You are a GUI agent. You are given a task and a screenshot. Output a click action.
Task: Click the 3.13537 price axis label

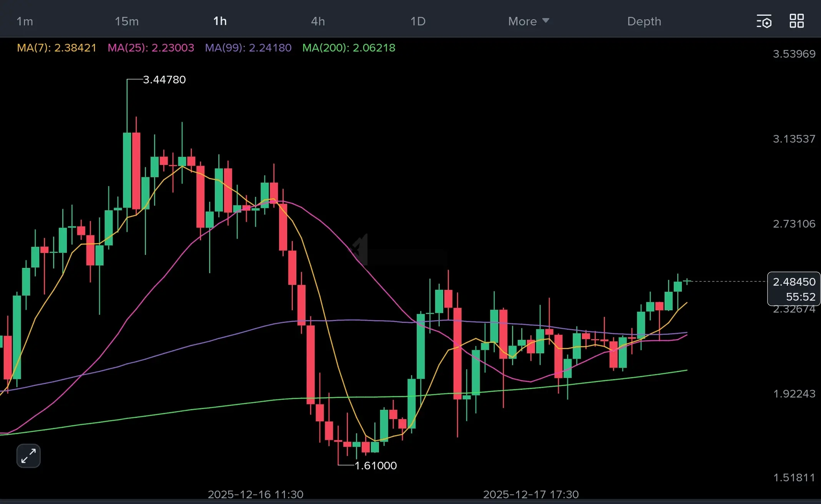tap(794, 139)
